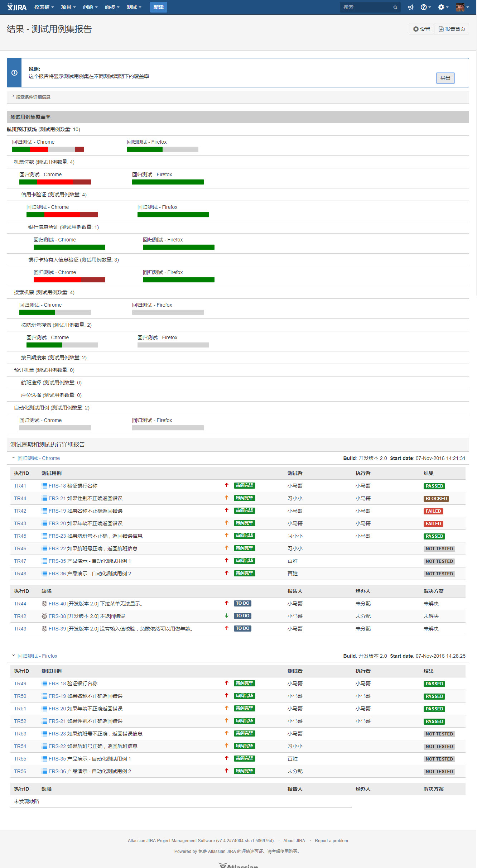Open FRS-19 in the TR42 row

(x=57, y=511)
